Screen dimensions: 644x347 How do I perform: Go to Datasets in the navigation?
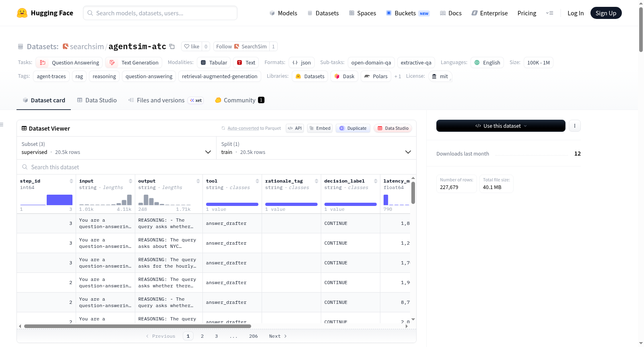(323, 13)
